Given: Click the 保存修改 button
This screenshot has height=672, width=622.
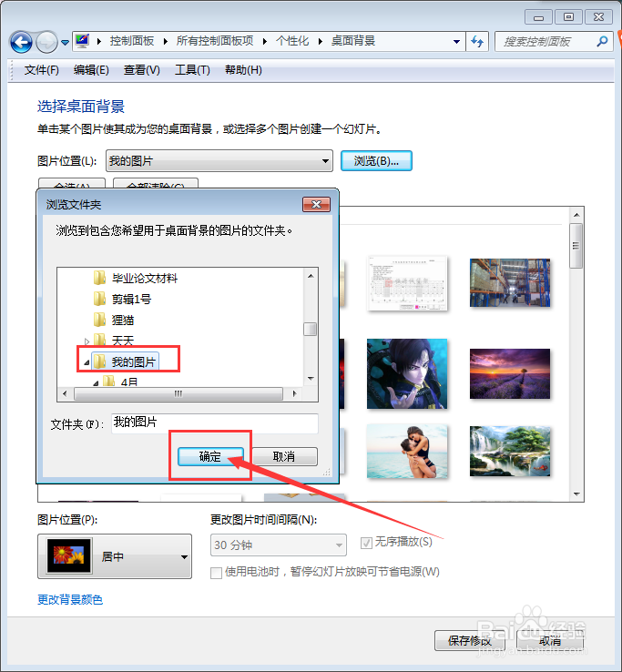Looking at the screenshot, I should (470, 641).
